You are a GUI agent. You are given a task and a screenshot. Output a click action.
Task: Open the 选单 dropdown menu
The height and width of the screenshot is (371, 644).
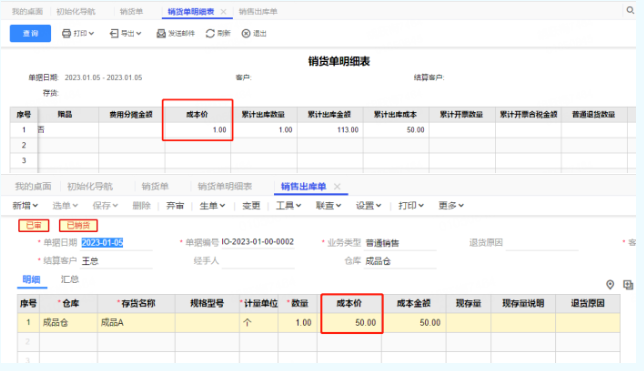click(x=65, y=205)
